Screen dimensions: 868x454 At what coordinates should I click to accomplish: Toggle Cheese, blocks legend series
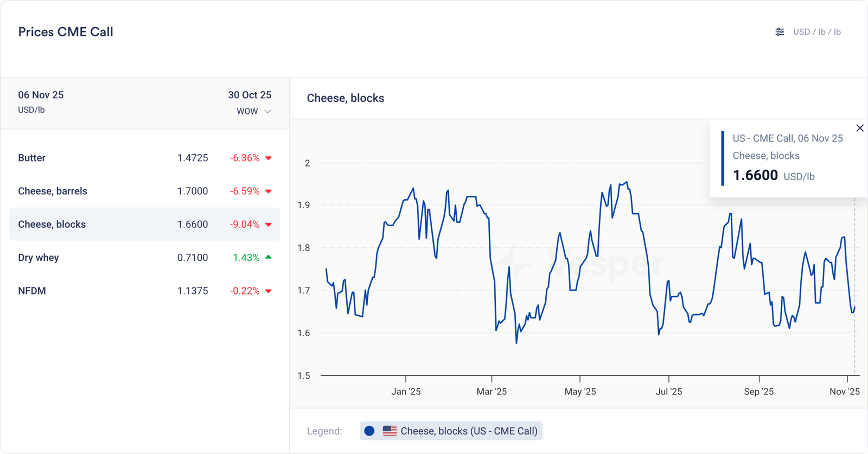pos(469,431)
